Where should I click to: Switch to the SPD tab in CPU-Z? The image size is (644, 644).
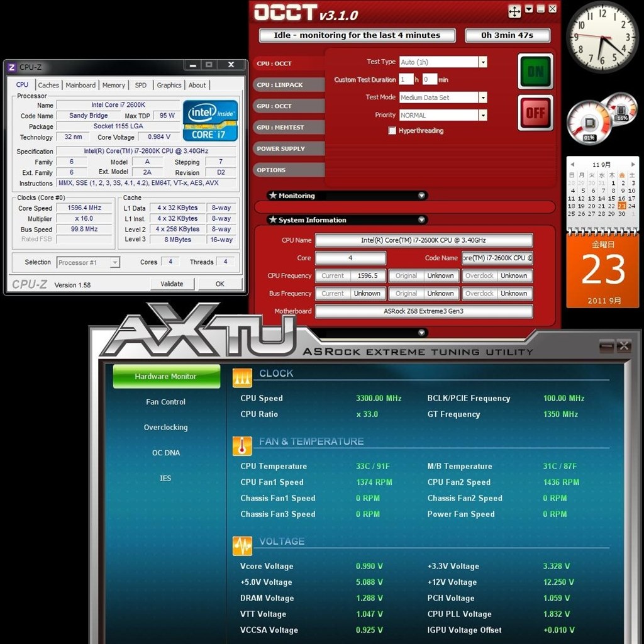click(141, 85)
